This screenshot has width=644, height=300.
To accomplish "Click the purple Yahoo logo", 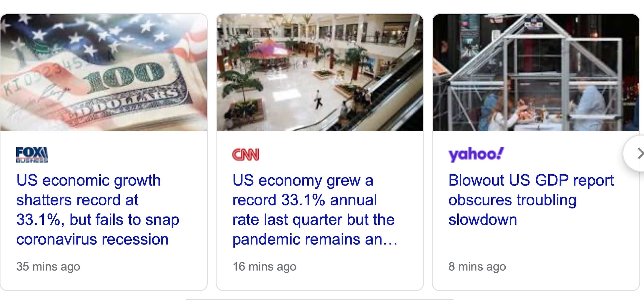I will point(476,154).
